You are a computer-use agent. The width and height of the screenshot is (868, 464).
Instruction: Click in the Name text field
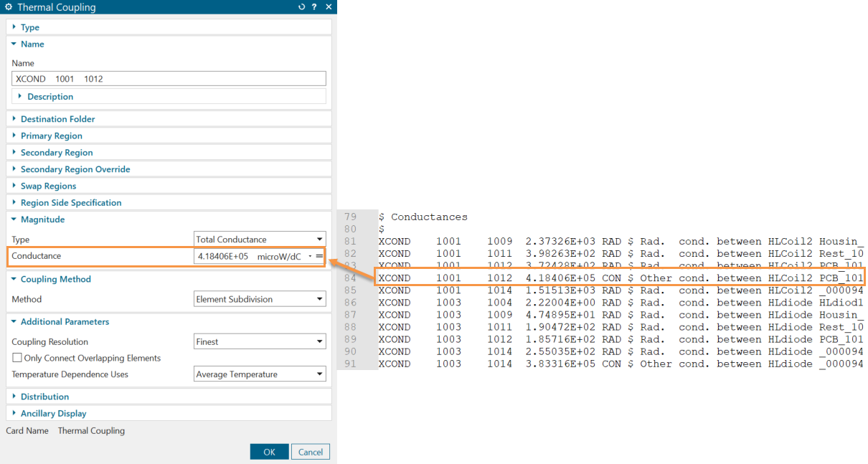(x=169, y=79)
